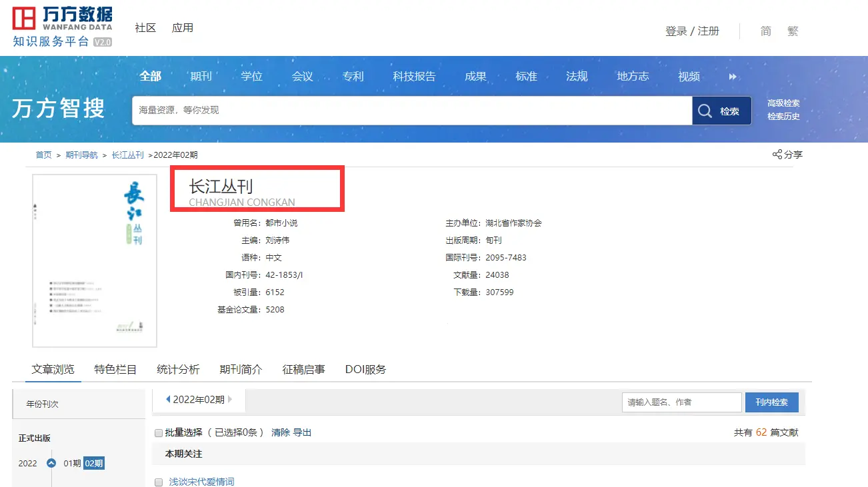Click 注册 link
The height and width of the screenshot is (487, 868).
(x=709, y=31)
